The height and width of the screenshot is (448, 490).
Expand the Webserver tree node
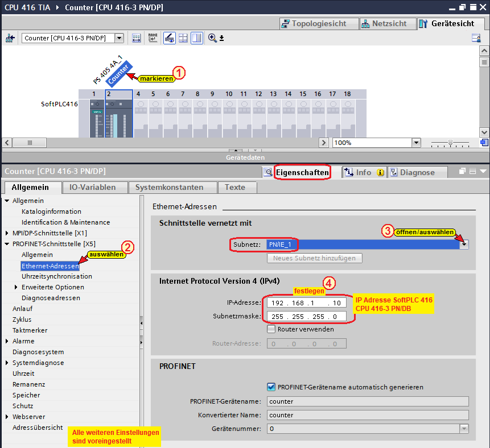7,417
